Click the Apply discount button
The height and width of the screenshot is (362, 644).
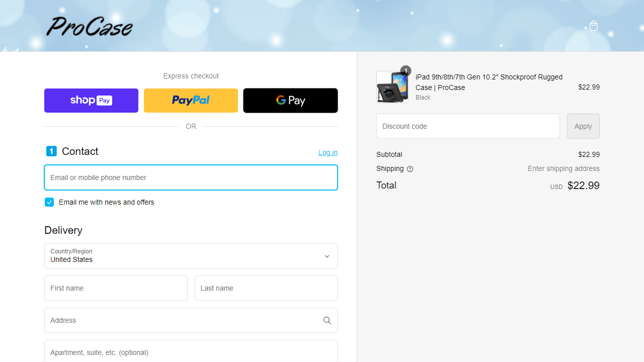(x=583, y=126)
